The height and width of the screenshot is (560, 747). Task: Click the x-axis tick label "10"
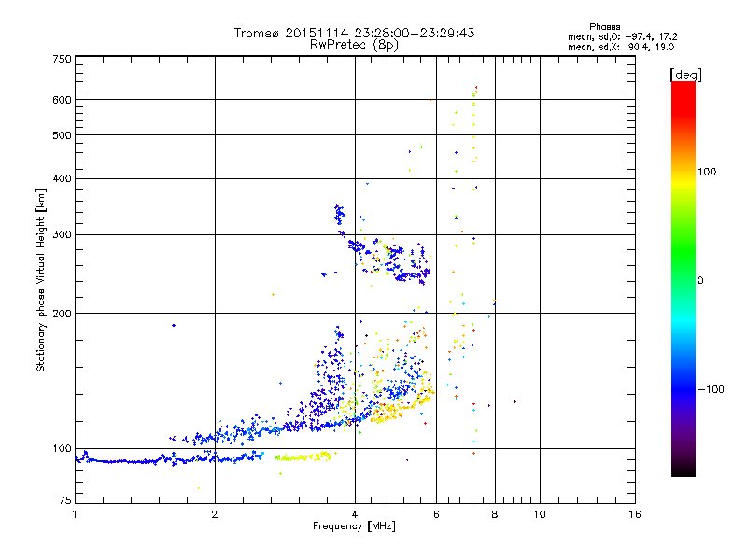(x=540, y=514)
